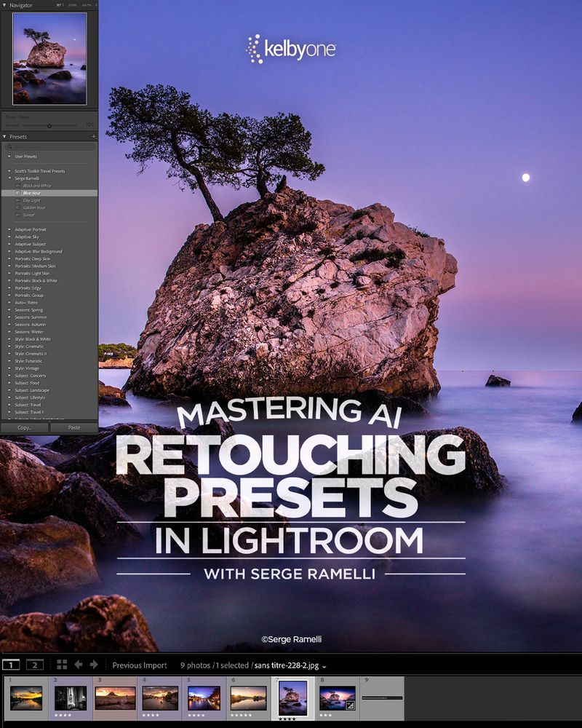Open Portraits: Light Skin presets
Viewport: 582px width, 728px height.
point(32,274)
